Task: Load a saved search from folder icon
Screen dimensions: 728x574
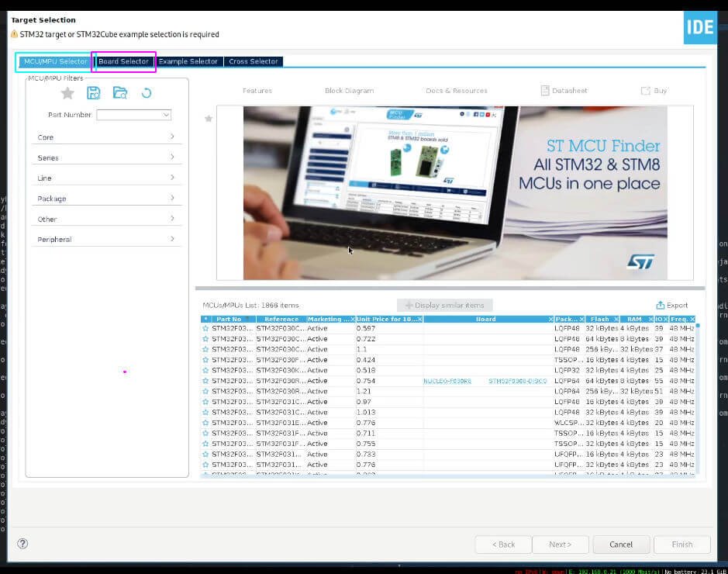Action: coord(120,93)
